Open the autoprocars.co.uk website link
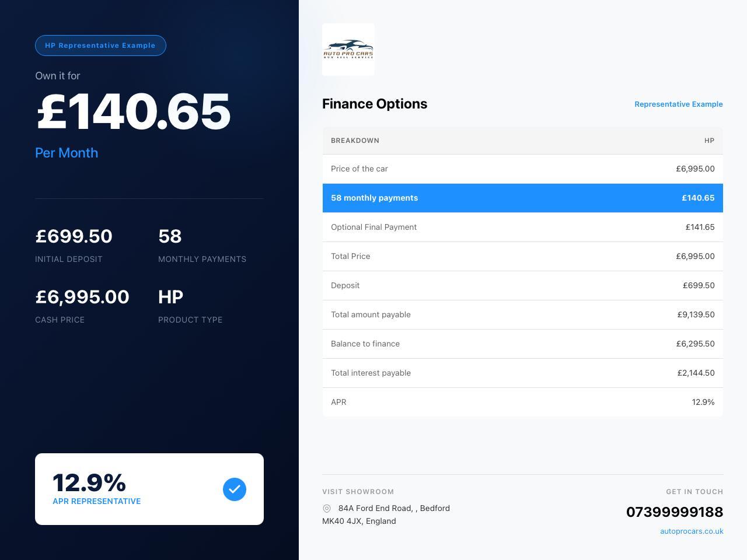Screen dimensions: 747x560 (x=692, y=531)
